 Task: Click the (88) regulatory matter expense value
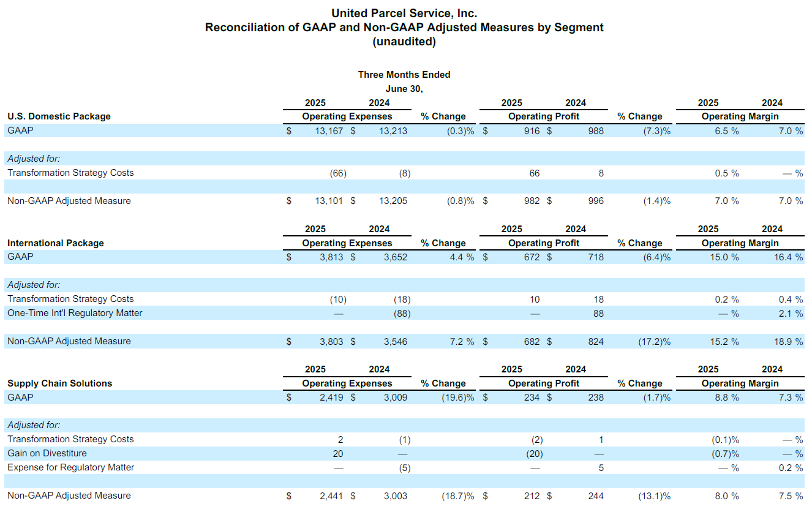click(x=402, y=314)
